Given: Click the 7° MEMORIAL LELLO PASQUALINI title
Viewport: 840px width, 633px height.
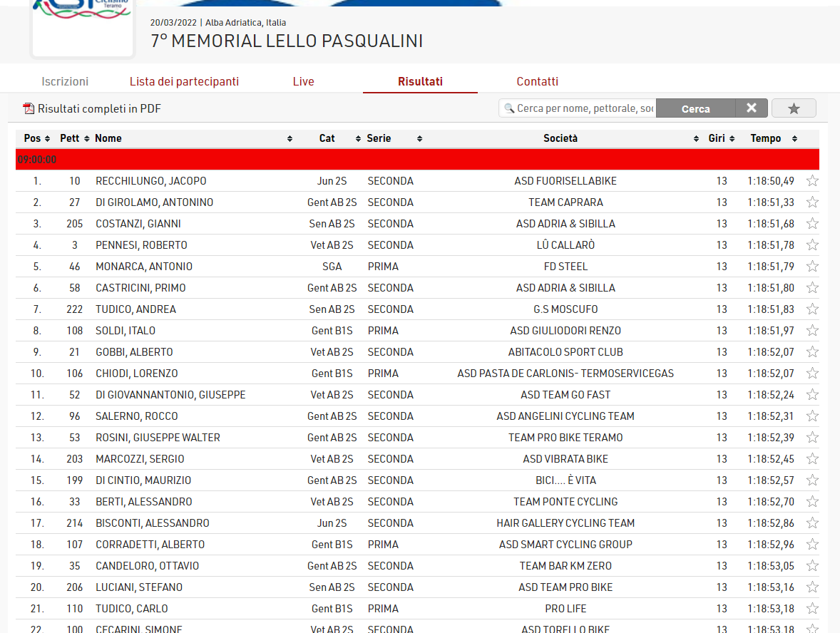Looking at the screenshot, I should pos(287,41).
